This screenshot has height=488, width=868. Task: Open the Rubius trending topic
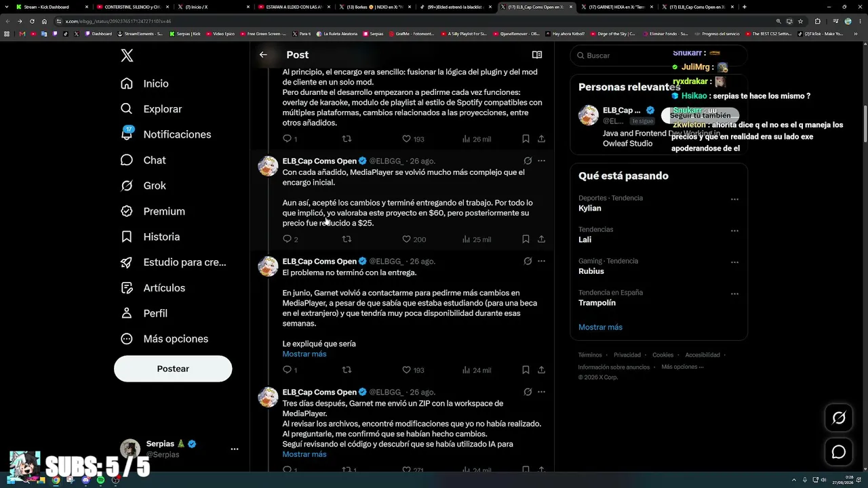(x=658, y=266)
